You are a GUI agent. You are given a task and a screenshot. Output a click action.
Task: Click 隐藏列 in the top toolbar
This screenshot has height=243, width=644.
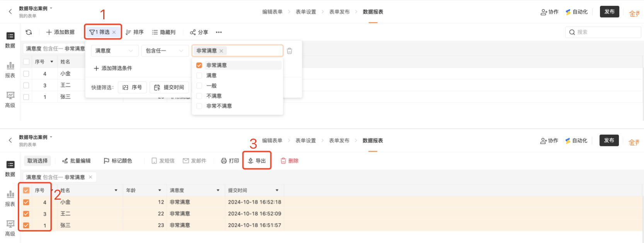[164, 32]
